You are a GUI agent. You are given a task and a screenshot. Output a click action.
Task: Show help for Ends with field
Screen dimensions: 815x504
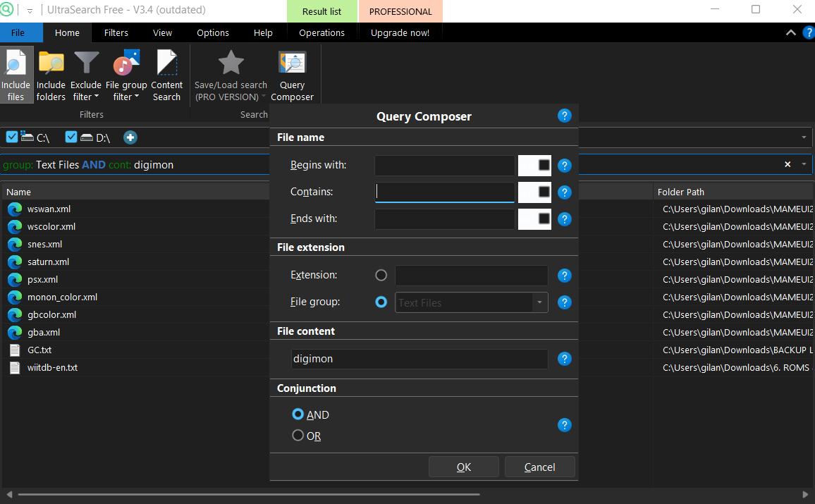565,219
